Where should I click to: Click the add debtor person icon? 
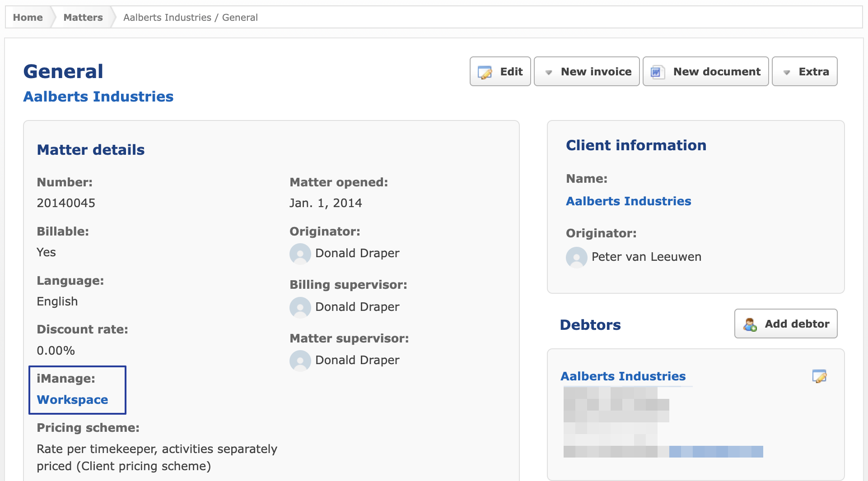click(750, 324)
